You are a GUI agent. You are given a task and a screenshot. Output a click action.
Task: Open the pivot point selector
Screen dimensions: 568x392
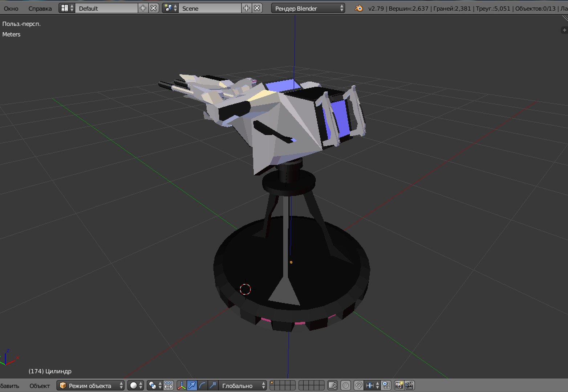point(155,385)
